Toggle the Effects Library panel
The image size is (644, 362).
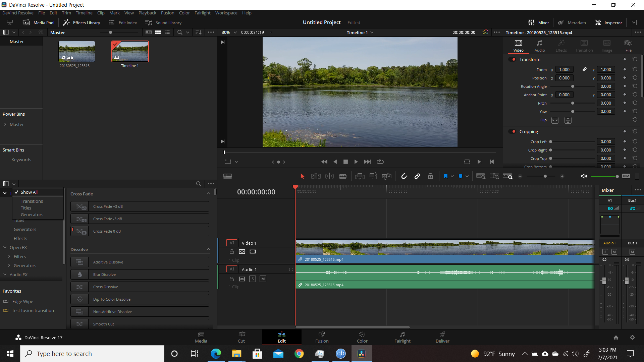[82, 22]
